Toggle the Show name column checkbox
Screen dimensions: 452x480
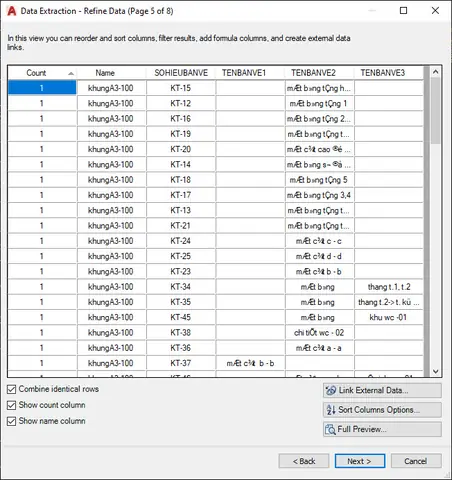tap(11, 421)
